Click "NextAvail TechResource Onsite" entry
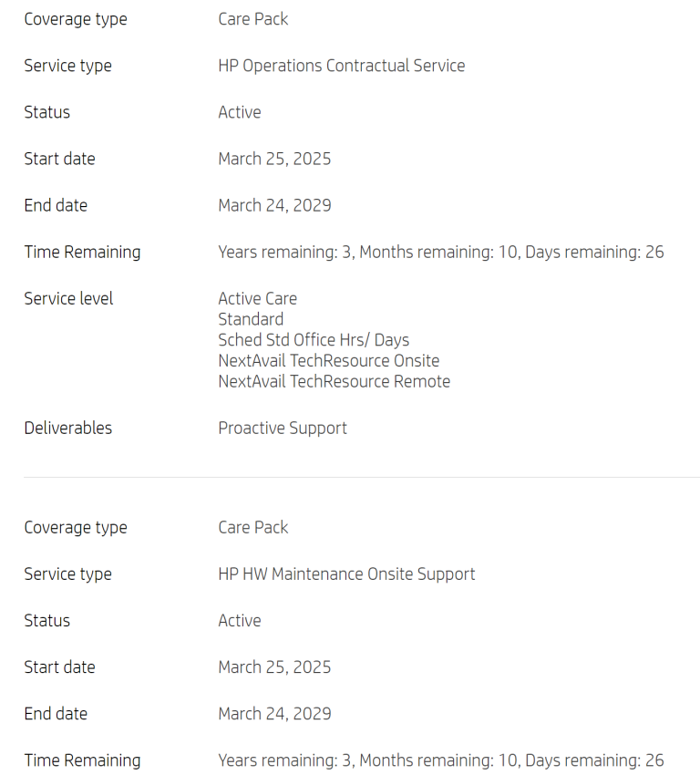 point(328,360)
